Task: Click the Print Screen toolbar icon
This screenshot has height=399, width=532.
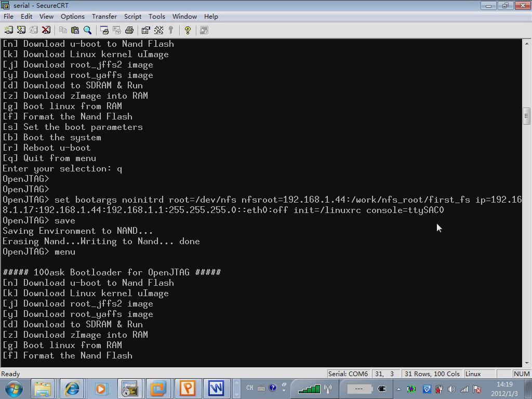Action: coord(104,31)
